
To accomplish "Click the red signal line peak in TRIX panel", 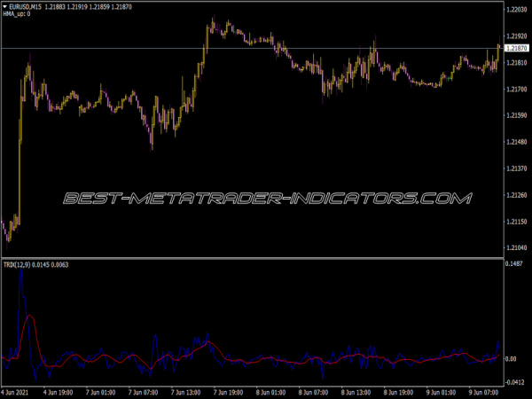I will (x=32, y=316).
